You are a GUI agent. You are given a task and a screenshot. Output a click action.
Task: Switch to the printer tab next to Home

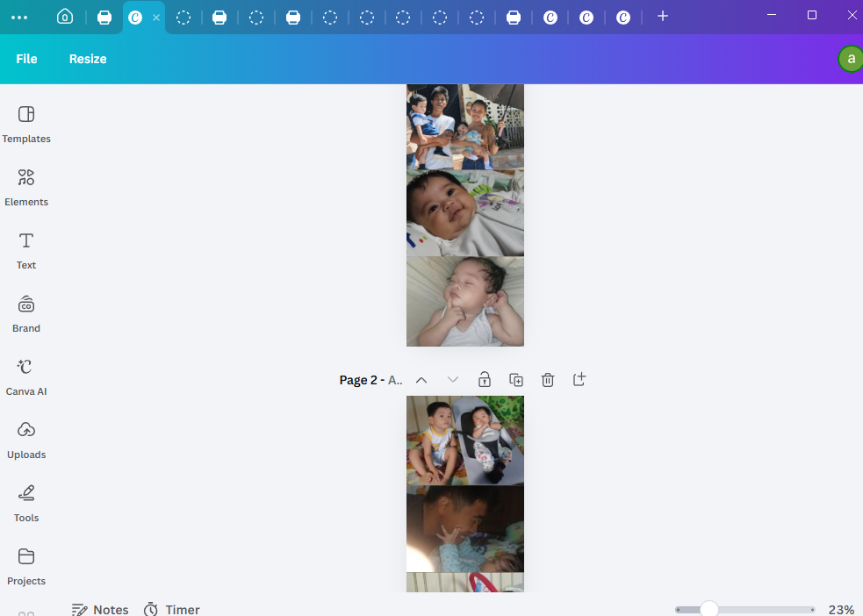tap(104, 18)
